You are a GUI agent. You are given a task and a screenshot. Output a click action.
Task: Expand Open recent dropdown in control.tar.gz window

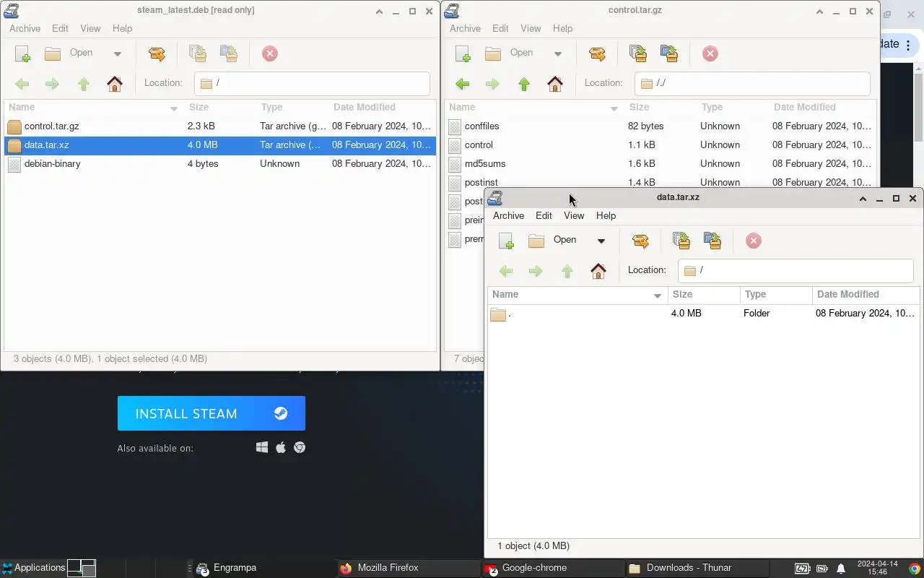tap(557, 53)
